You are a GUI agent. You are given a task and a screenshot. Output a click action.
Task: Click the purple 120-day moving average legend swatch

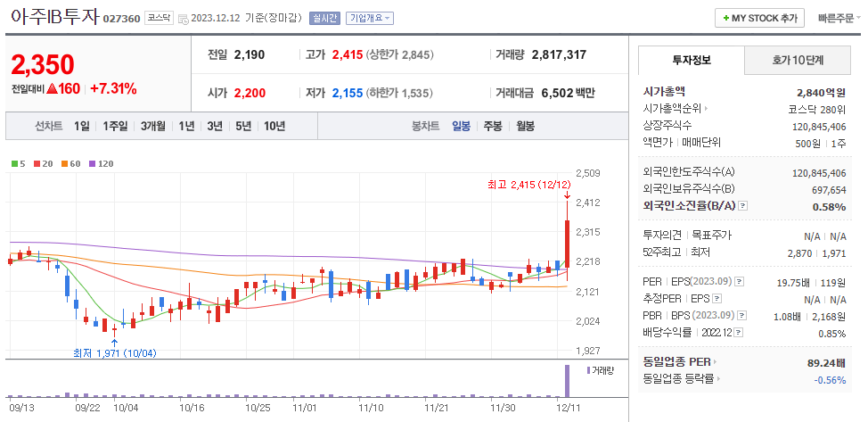[92, 164]
